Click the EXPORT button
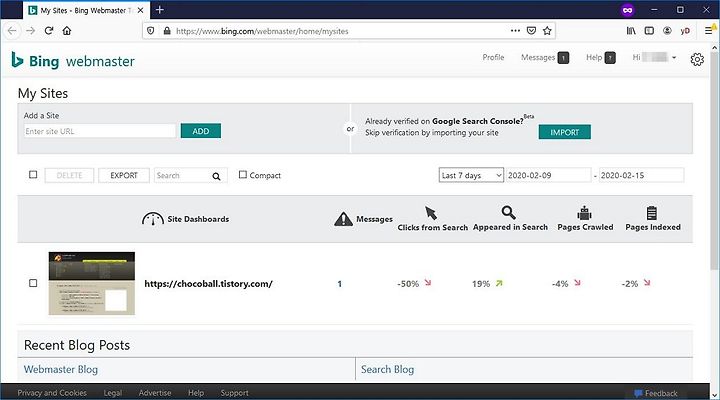720x400 pixels. click(x=124, y=175)
